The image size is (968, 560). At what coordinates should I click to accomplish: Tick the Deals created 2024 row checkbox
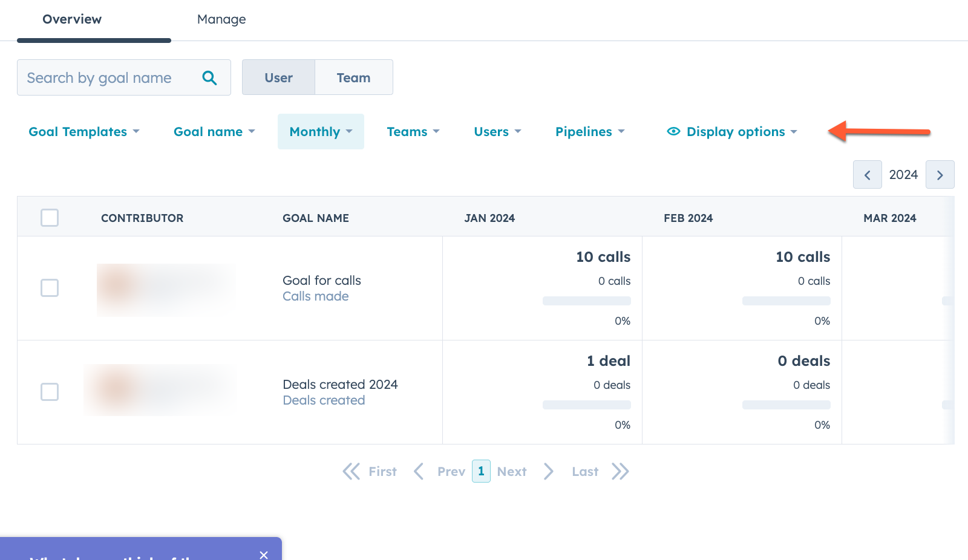(x=50, y=392)
